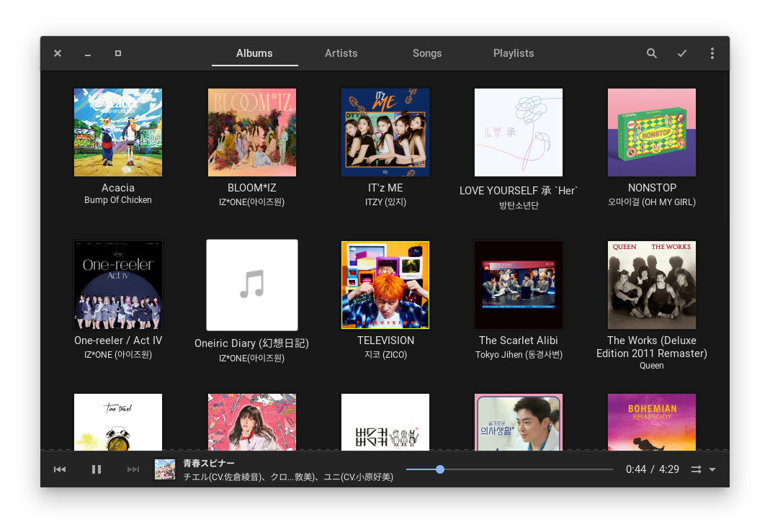
Task: Switch to the Songs tab
Action: coord(427,53)
